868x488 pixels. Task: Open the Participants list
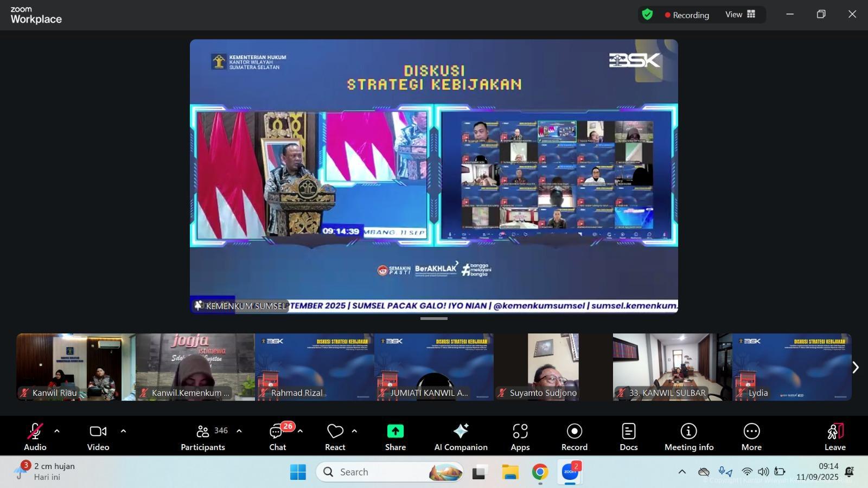coord(203,437)
